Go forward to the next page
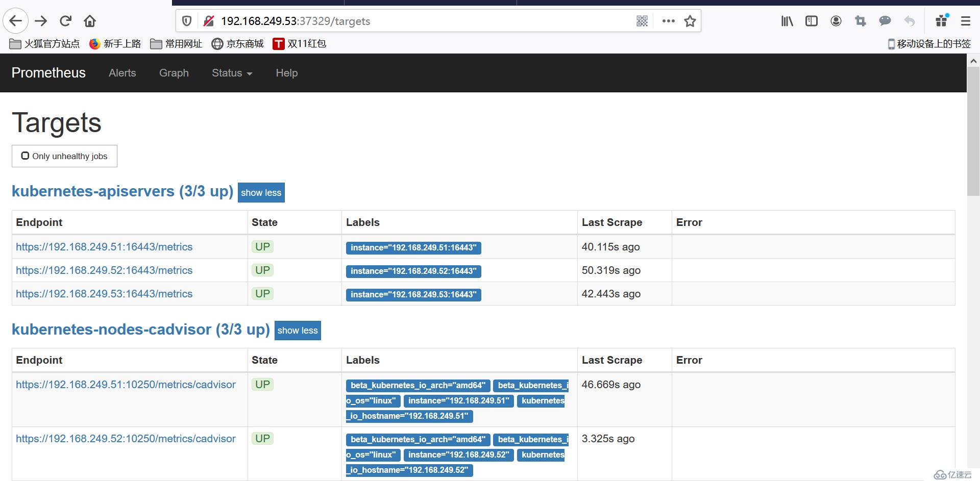980x481 pixels. pos(41,21)
